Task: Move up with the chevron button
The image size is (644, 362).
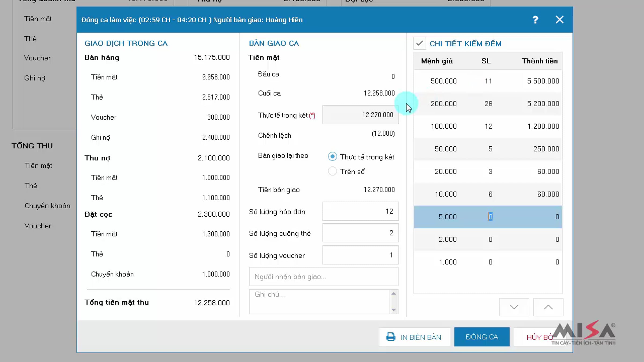Action: click(x=548, y=307)
